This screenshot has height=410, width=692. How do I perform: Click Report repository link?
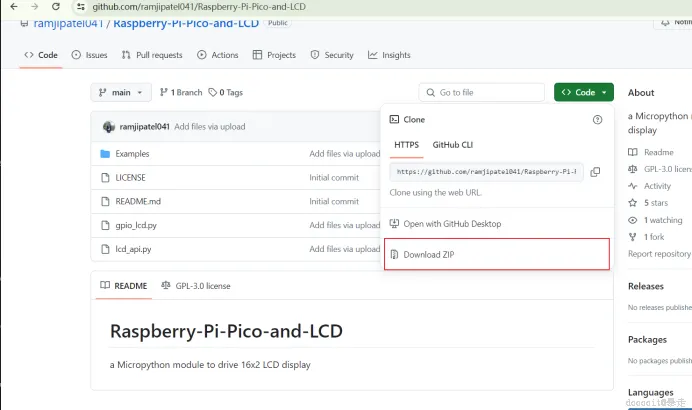click(x=659, y=254)
